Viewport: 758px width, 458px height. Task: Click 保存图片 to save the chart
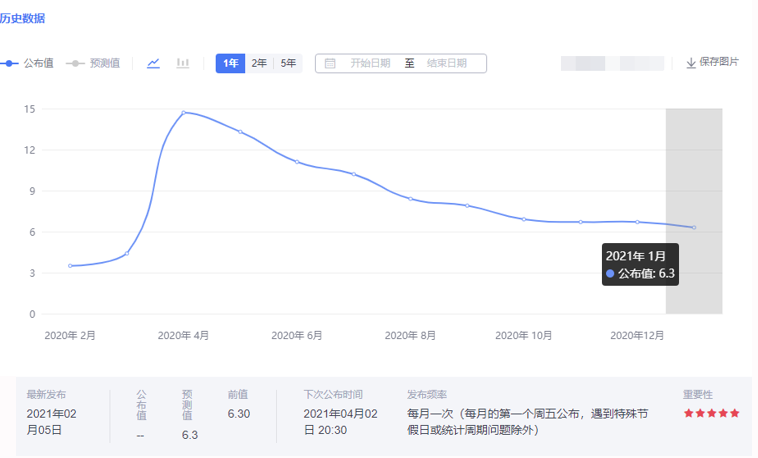click(x=718, y=62)
